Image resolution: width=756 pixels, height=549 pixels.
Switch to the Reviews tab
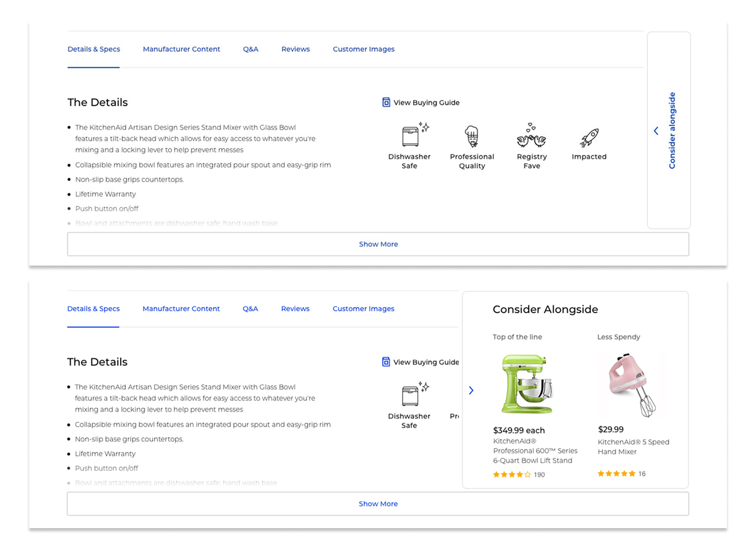tap(295, 49)
